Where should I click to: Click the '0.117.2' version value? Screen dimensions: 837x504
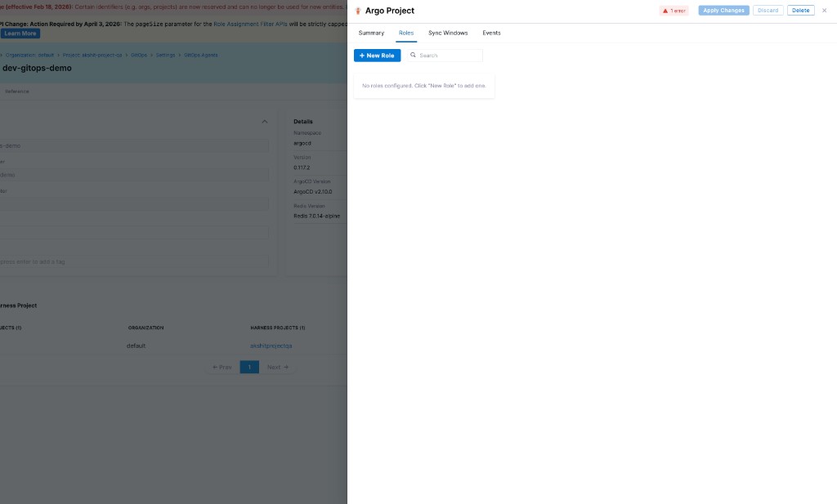coord(302,167)
